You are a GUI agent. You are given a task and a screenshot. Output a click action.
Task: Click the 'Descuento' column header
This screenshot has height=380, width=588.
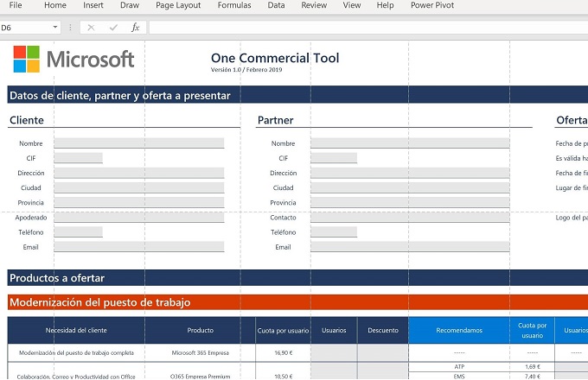tap(383, 330)
